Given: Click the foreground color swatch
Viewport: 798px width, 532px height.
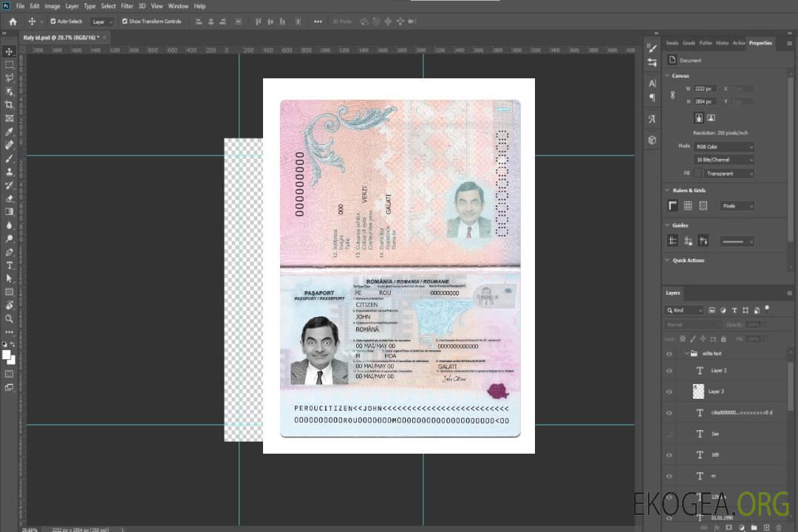Looking at the screenshot, I should pyautogui.click(x=7, y=355).
